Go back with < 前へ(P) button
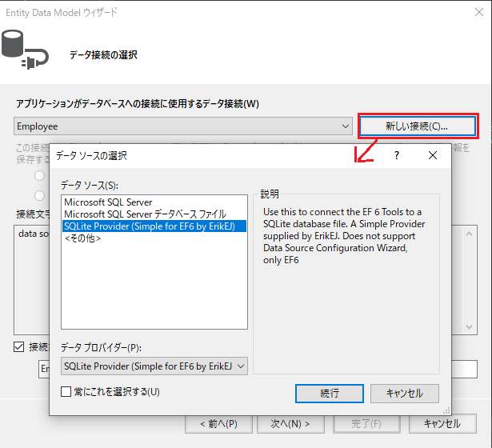The height and width of the screenshot is (448, 492). pos(218,424)
